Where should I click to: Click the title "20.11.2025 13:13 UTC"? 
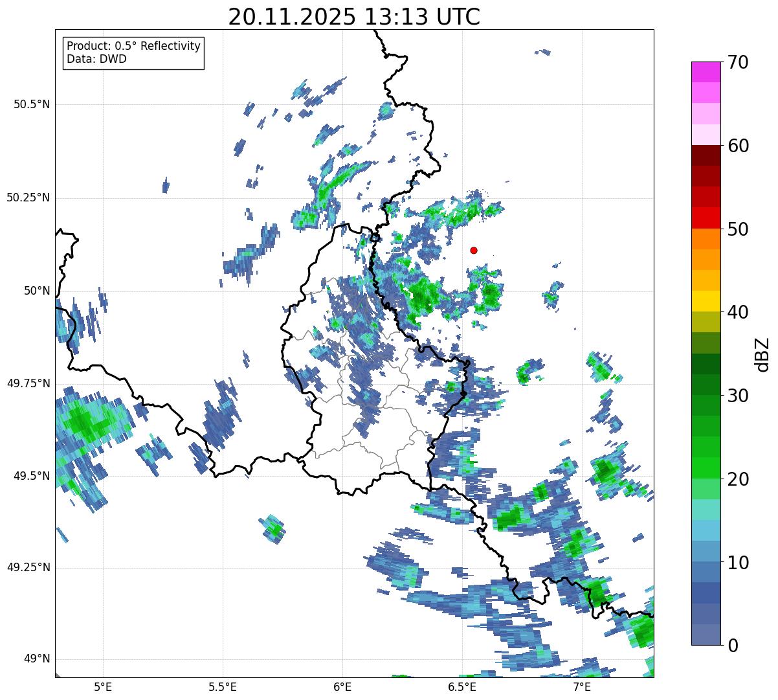(x=354, y=16)
